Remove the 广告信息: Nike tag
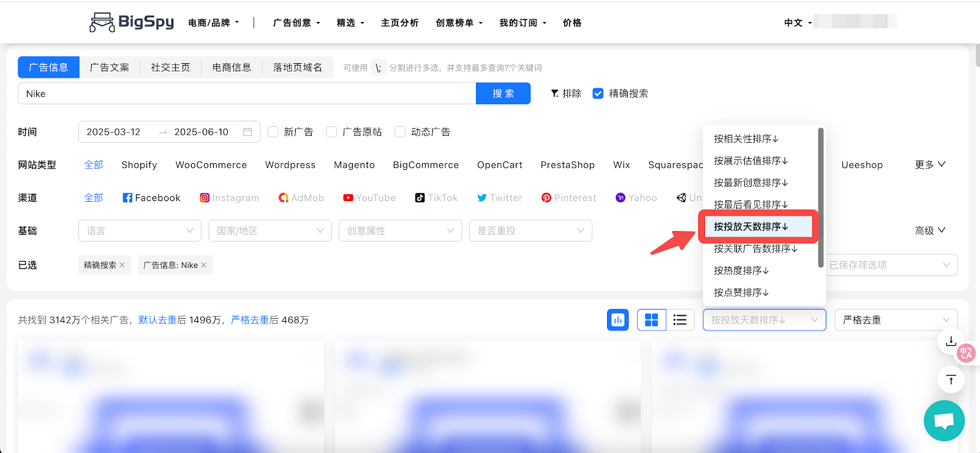 click(204, 265)
